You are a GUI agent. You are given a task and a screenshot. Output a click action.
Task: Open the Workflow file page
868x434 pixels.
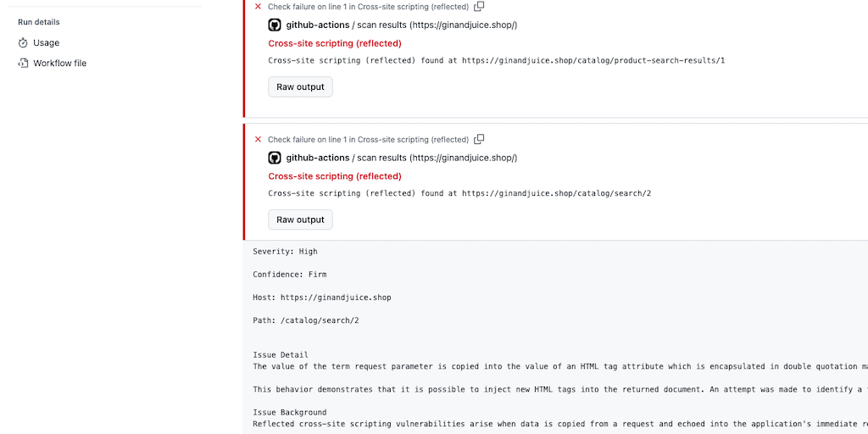pyautogui.click(x=59, y=63)
